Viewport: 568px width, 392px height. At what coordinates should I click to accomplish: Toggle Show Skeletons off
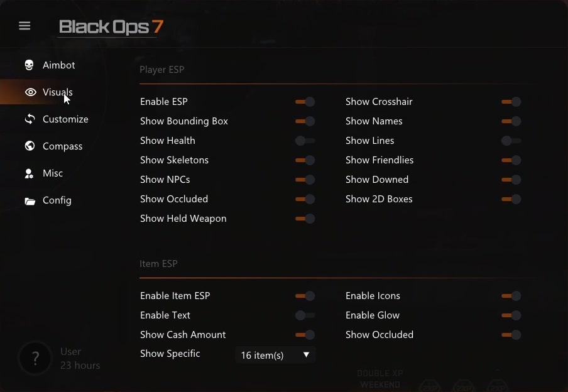(305, 160)
